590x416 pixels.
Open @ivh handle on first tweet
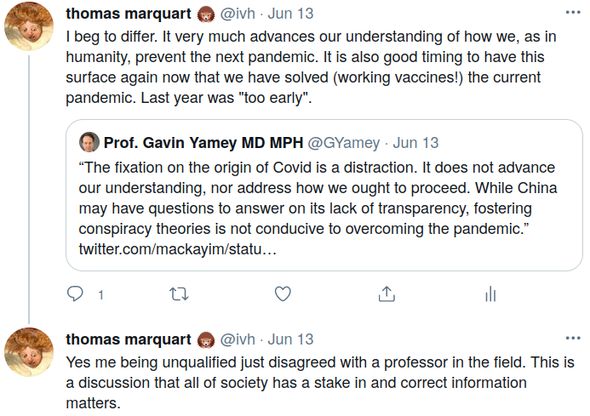point(237,14)
